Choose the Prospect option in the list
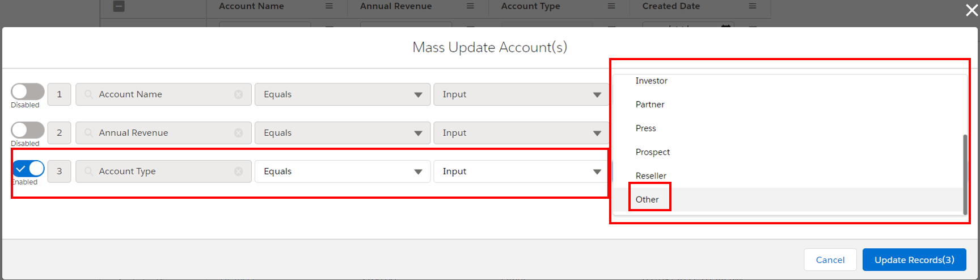This screenshot has width=980, height=280. click(x=653, y=152)
